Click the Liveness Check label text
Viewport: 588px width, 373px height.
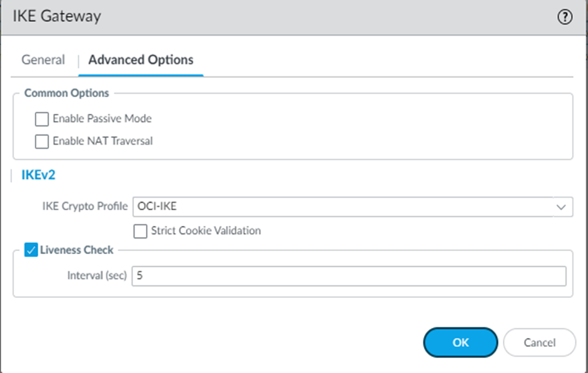(x=78, y=250)
